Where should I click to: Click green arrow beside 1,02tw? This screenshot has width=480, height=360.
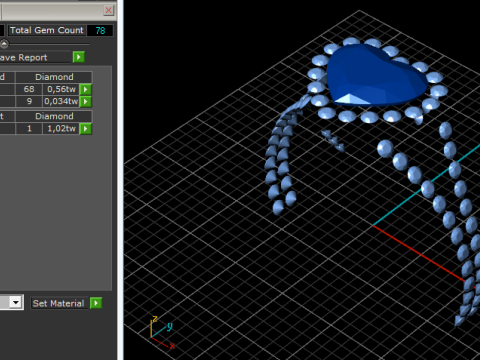[86, 129]
